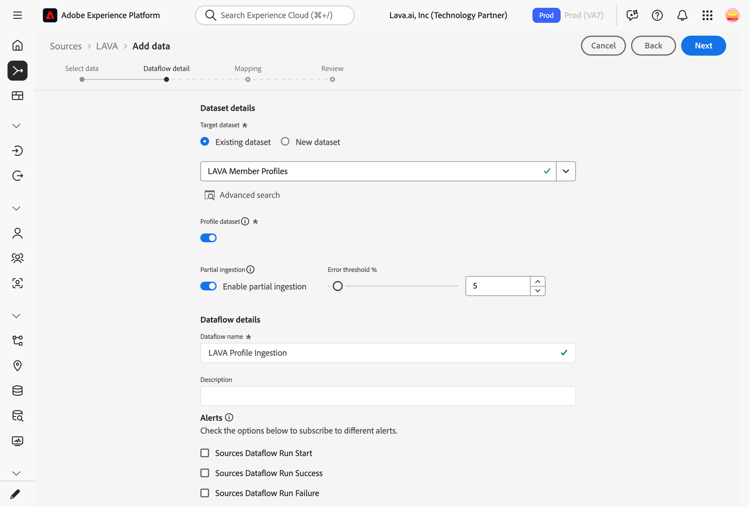This screenshot has height=507, width=750.
Task: Open the Prod sandbox selector
Action: 546,15
